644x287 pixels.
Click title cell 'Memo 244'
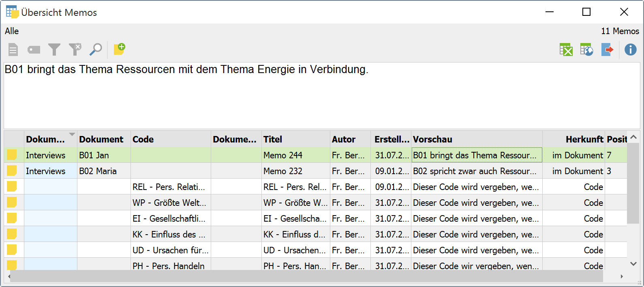[296, 155]
